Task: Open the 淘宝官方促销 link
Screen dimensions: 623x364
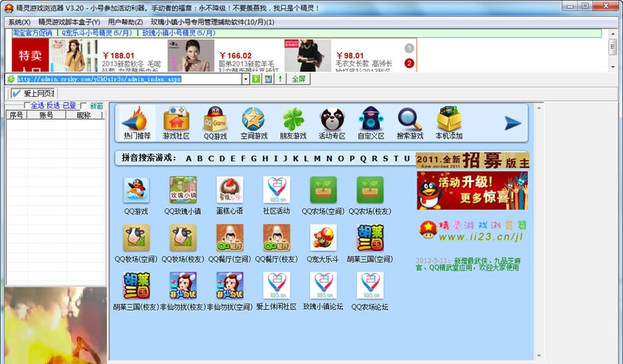Action: (32, 33)
